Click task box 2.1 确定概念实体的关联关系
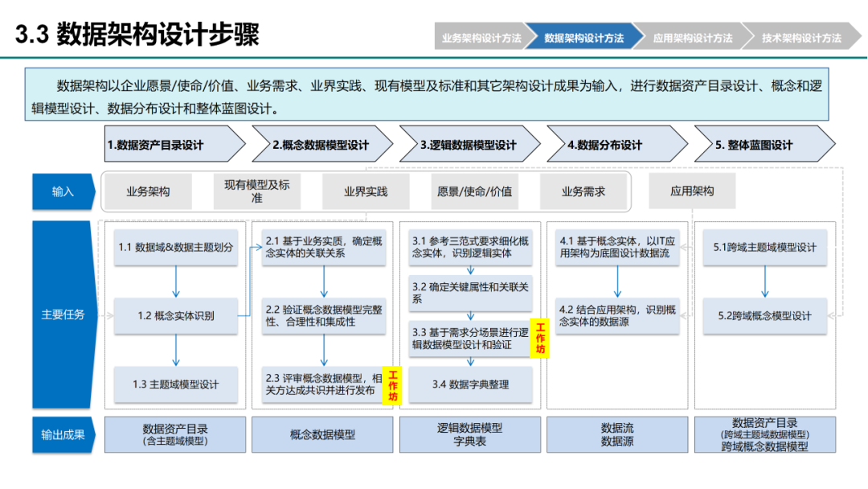The width and height of the screenshot is (868, 489). click(x=323, y=247)
